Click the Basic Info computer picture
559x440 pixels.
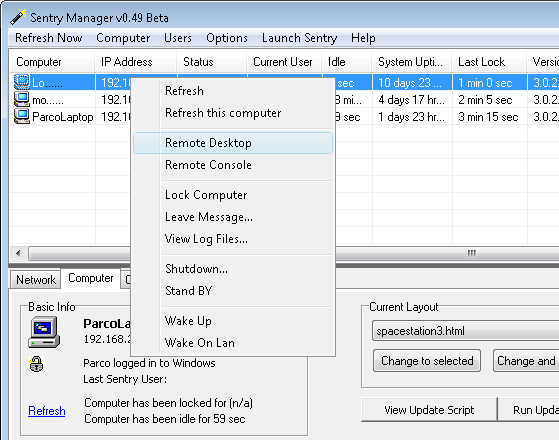[x=44, y=332]
